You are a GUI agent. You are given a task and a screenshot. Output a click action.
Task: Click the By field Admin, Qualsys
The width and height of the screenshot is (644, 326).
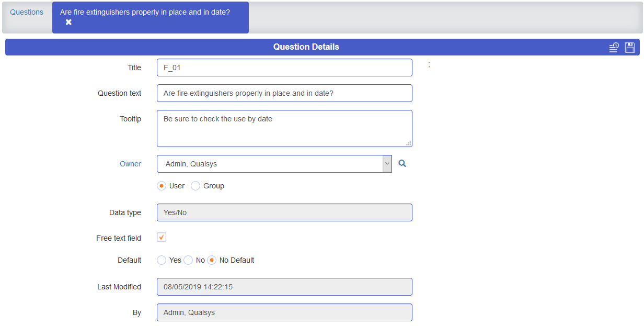point(284,312)
